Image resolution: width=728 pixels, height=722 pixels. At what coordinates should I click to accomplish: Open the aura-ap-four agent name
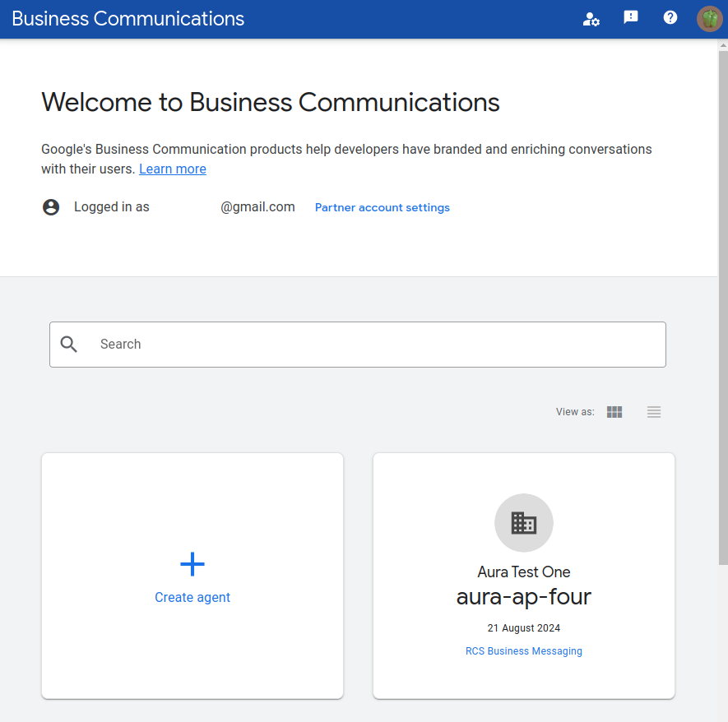point(524,597)
